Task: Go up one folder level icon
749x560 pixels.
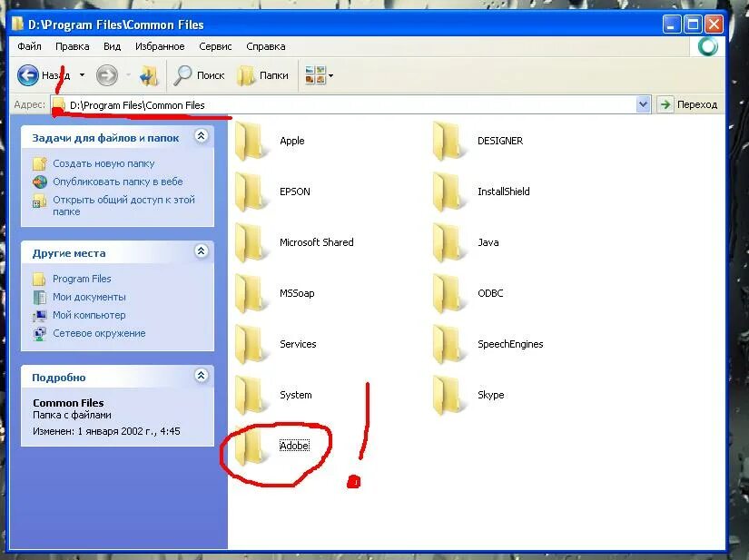Action: click(x=149, y=75)
